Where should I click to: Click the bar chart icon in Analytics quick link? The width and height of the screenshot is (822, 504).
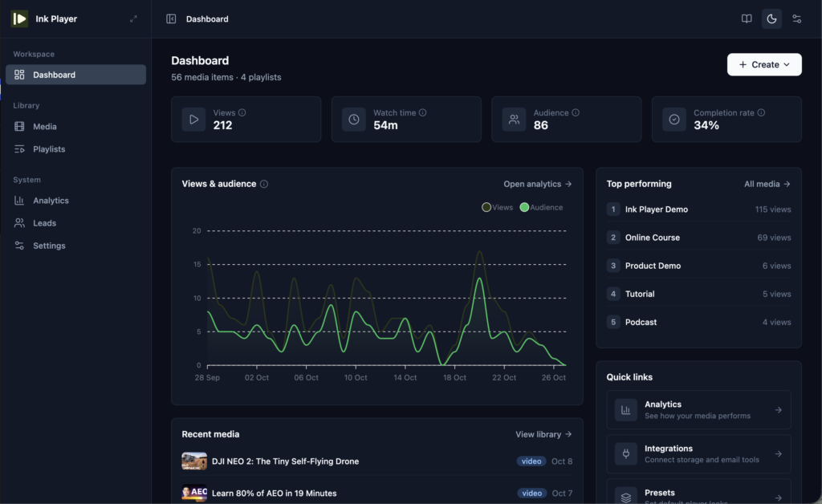point(626,410)
